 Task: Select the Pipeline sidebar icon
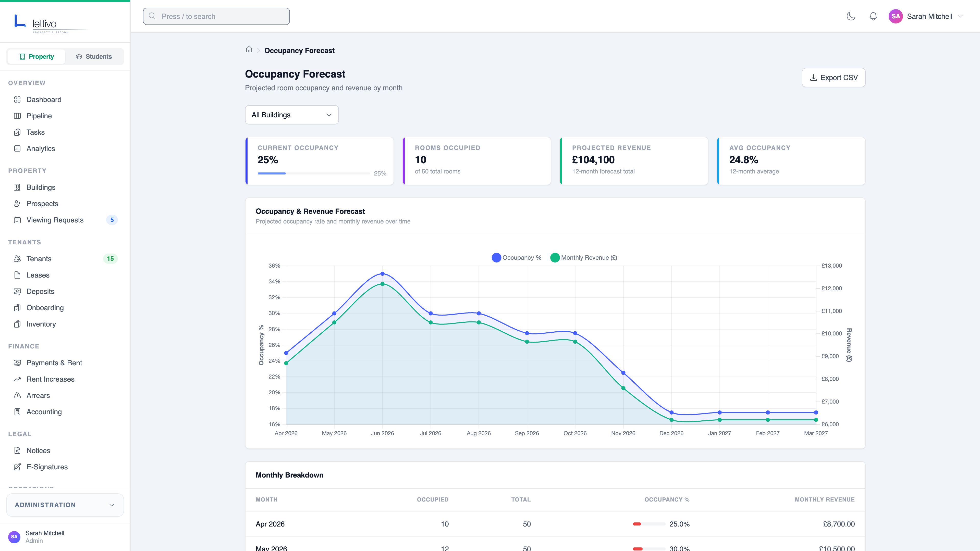tap(18, 116)
